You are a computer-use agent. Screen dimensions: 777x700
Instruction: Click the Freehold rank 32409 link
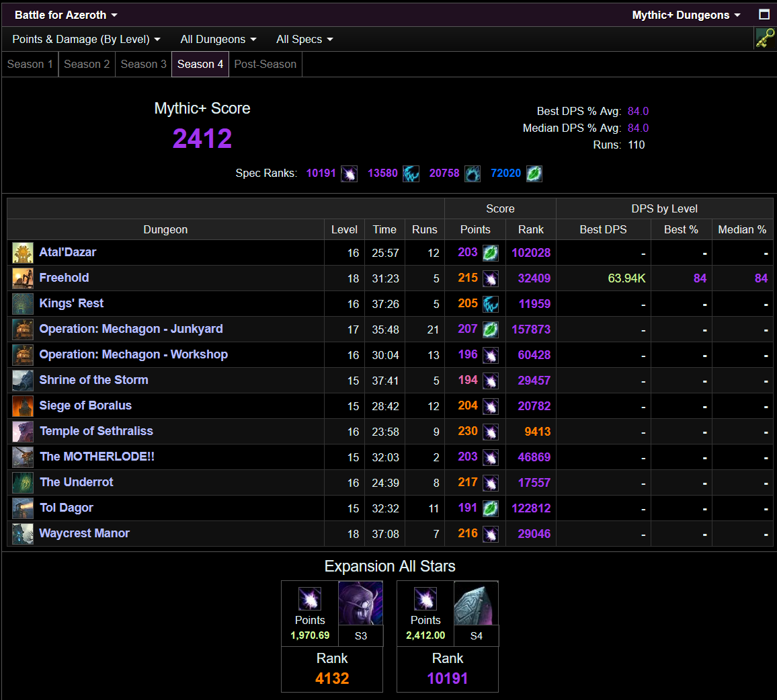coord(534,278)
